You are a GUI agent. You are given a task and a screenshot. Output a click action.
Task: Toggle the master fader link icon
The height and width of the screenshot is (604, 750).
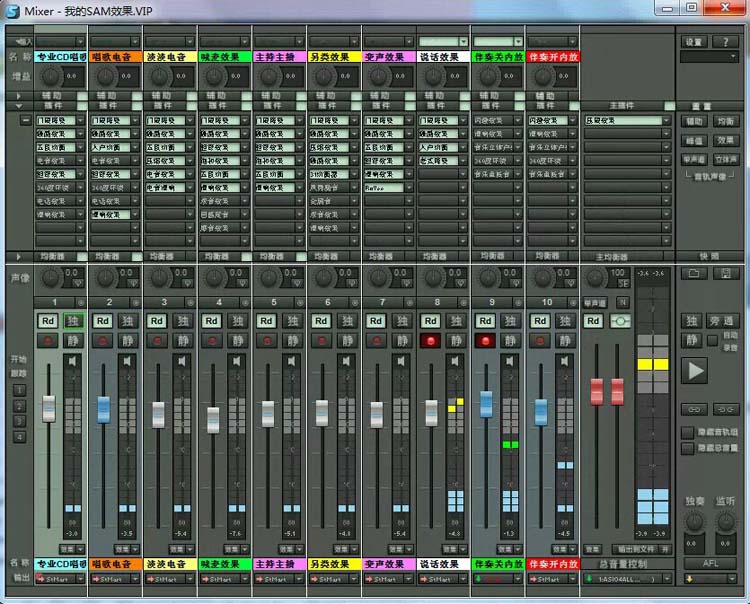pyautogui.click(x=620, y=321)
